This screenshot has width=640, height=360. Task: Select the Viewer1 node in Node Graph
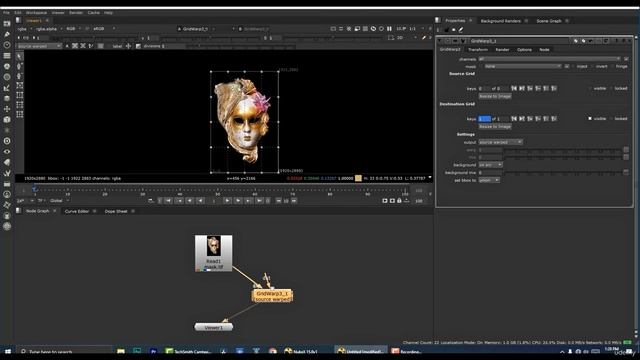coord(214,327)
